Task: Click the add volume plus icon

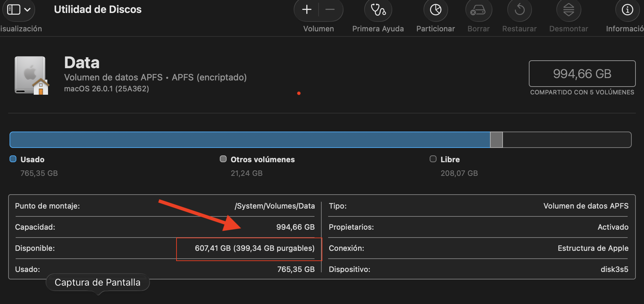Action: click(307, 10)
